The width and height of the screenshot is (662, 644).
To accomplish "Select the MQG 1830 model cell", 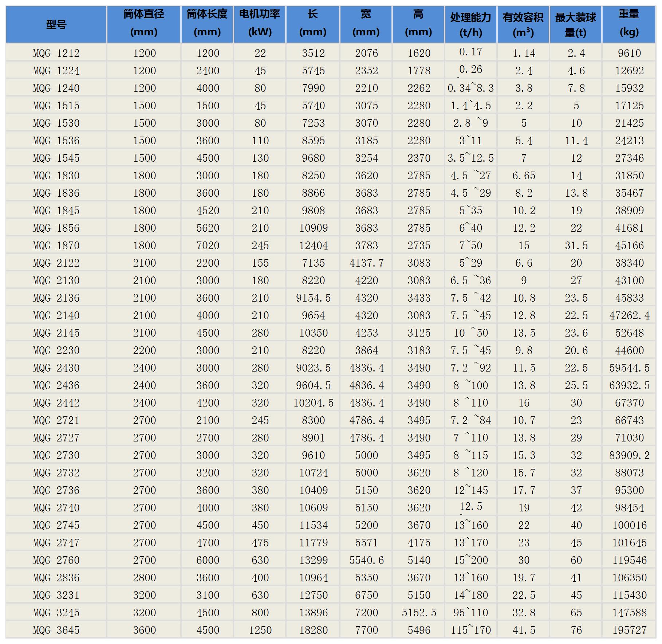I will coord(56,176).
